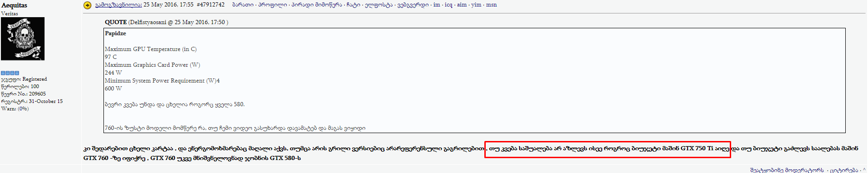Click the post date '25 May 2016, 17:55'
The height and width of the screenshot is (173, 868).
tap(168, 5)
